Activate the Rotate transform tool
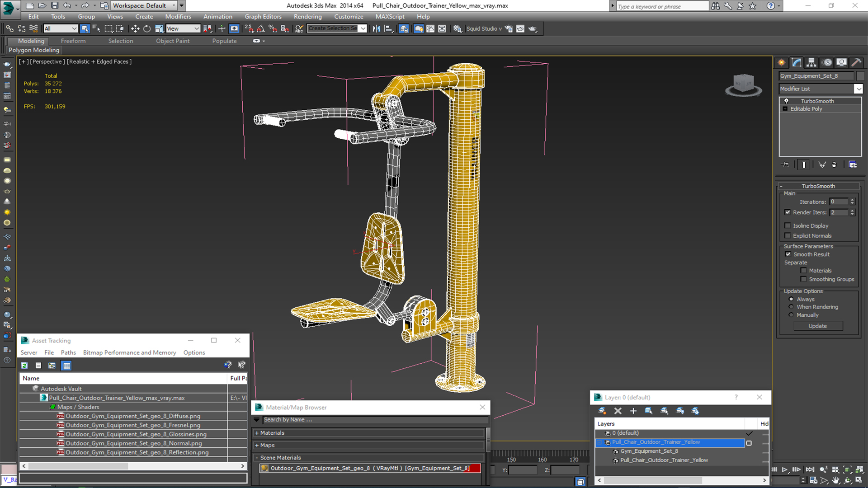The width and height of the screenshot is (868, 488). pyautogui.click(x=147, y=28)
